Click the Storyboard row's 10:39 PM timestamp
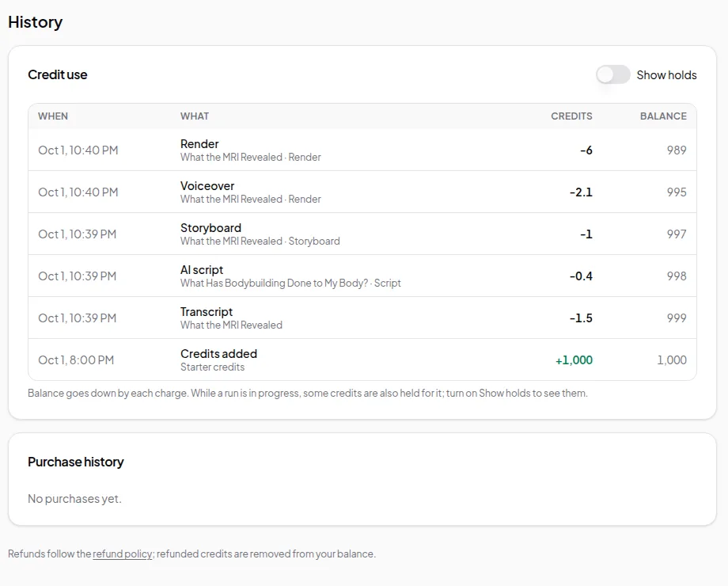Viewport: 728px width, 586px height. pyautogui.click(x=77, y=234)
